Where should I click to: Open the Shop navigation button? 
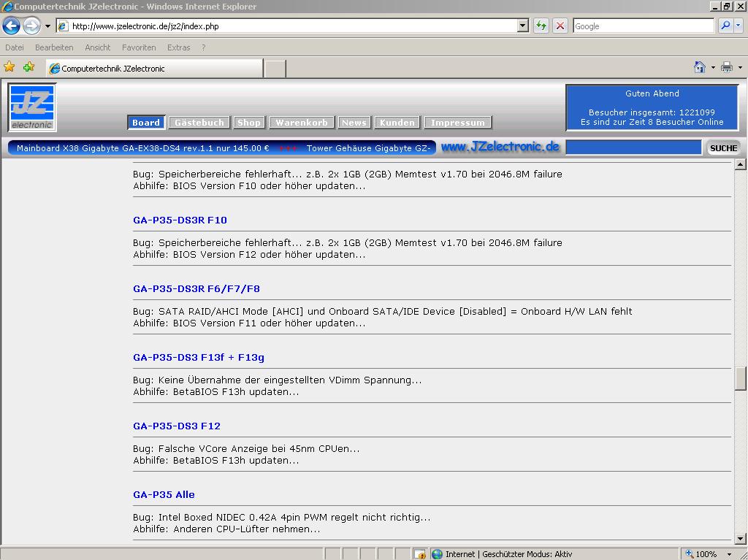coord(249,123)
